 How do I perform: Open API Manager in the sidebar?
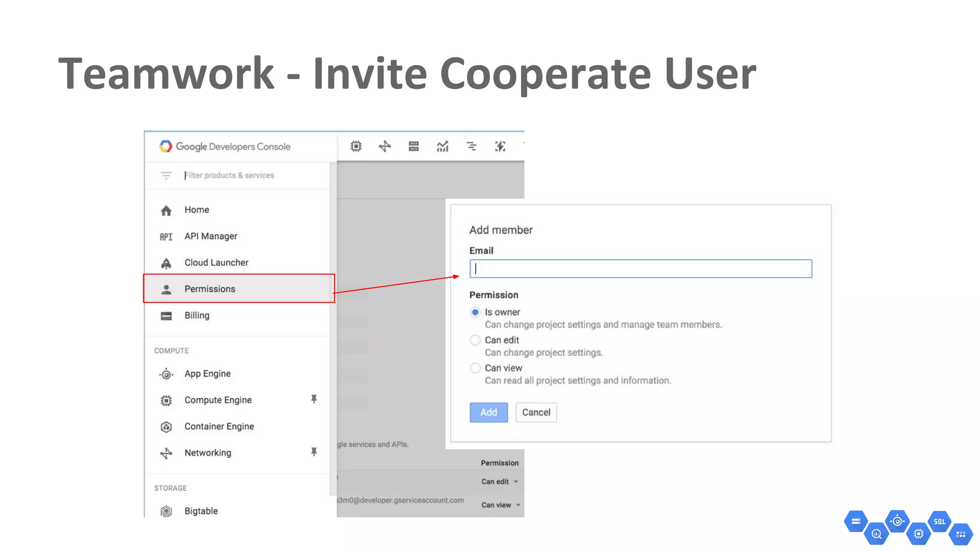pos(211,236)
